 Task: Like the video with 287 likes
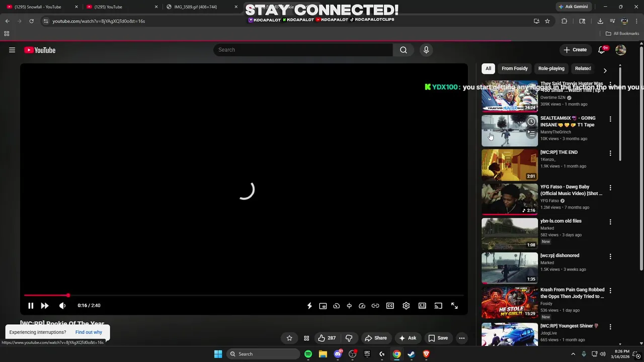[327, 338]
